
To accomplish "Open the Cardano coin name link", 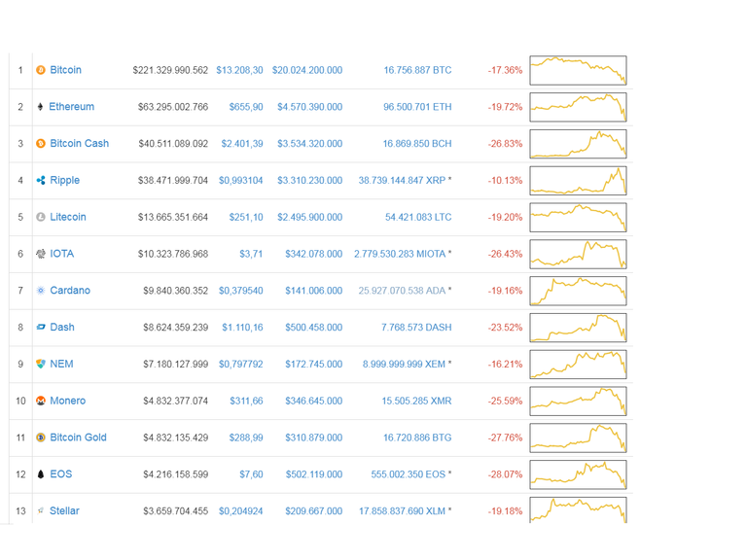I will (x=70, y=290).
